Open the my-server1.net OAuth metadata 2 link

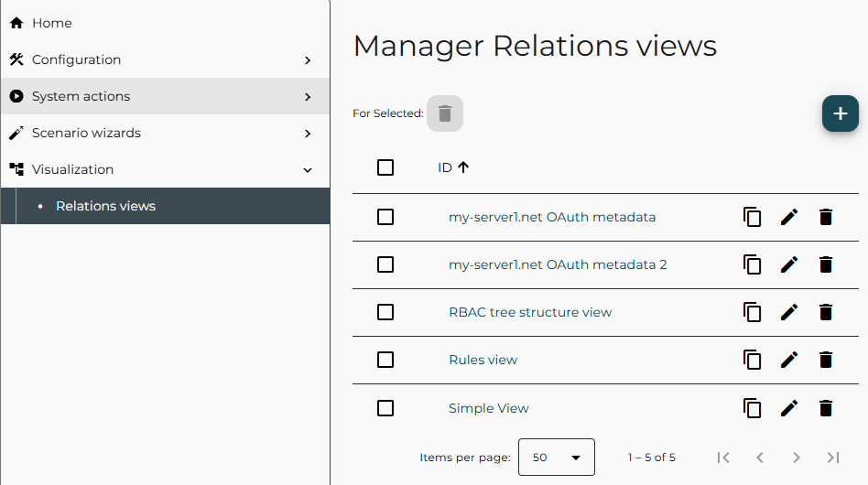tap(558, 264)
